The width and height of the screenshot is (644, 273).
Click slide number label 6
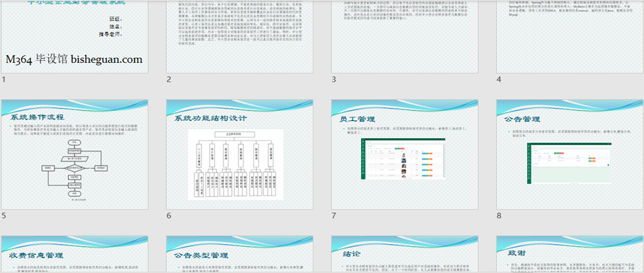point(169,216)
